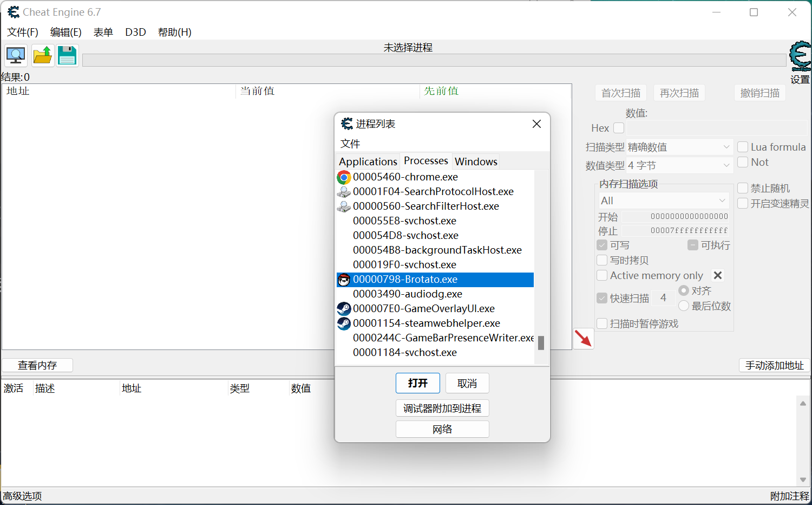Click the 撤销扫描 button
Viewport: 812px width, 505px height.
coord(760,93)
